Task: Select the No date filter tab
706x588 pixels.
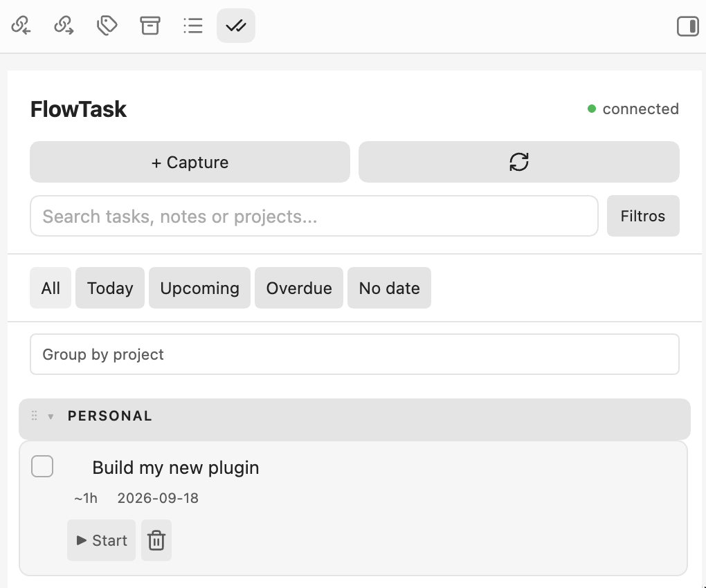Action: click(390, 288)
